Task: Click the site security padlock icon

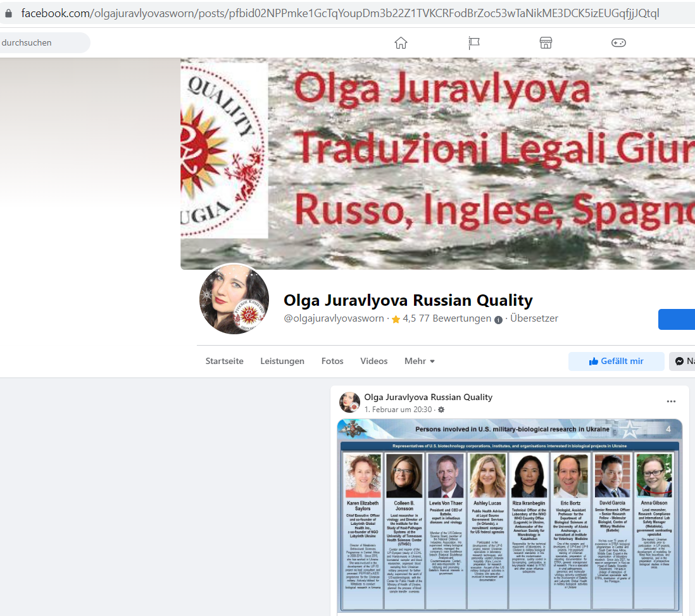Action: 8,13
